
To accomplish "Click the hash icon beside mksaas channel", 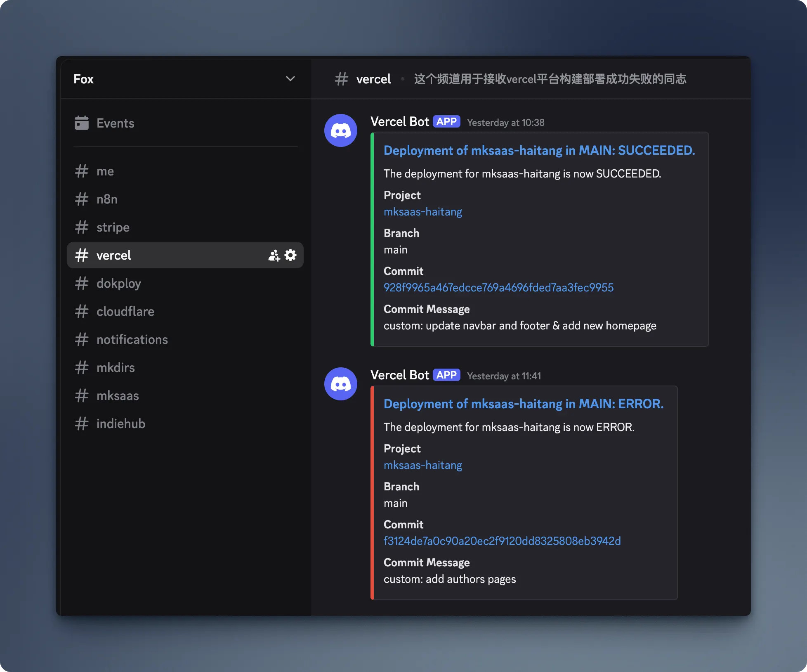I will point(82,395).
